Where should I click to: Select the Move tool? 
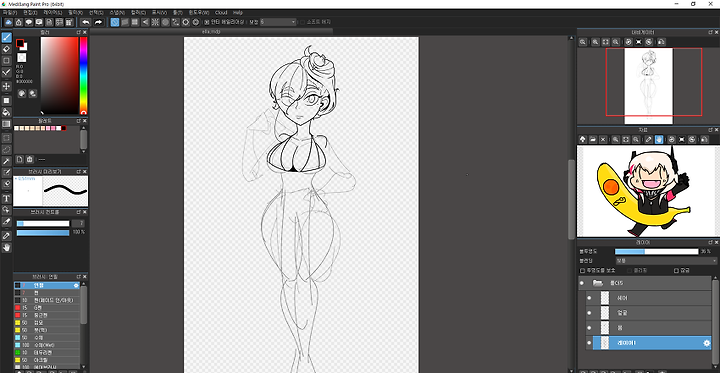click(x=6, y=86)
